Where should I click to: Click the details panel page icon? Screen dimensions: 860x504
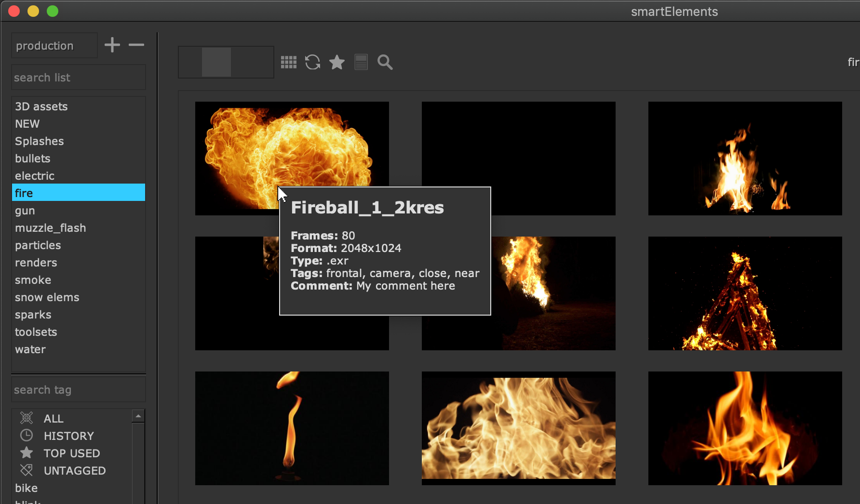[x=361, y=62]
